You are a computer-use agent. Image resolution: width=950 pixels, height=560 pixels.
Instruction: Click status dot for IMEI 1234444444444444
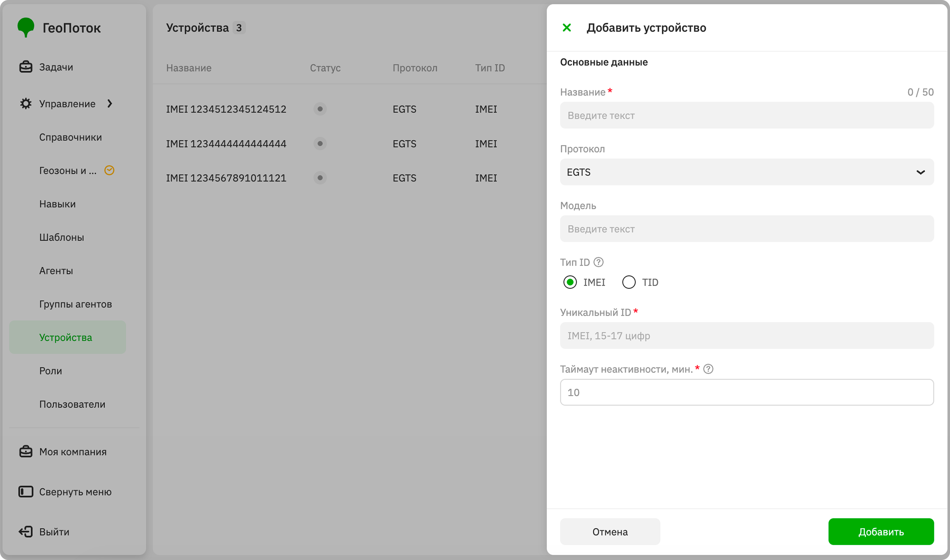tap(320, 143)
